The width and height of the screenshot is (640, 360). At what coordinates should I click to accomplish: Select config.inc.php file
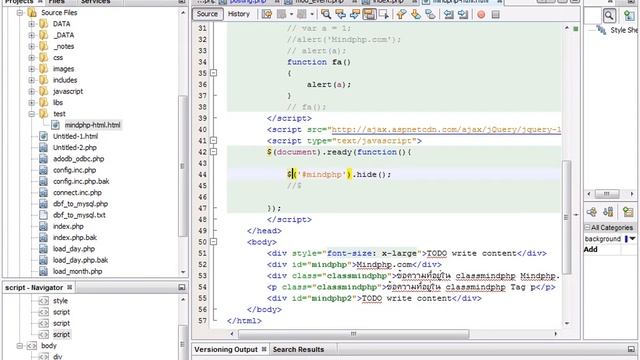74,170
